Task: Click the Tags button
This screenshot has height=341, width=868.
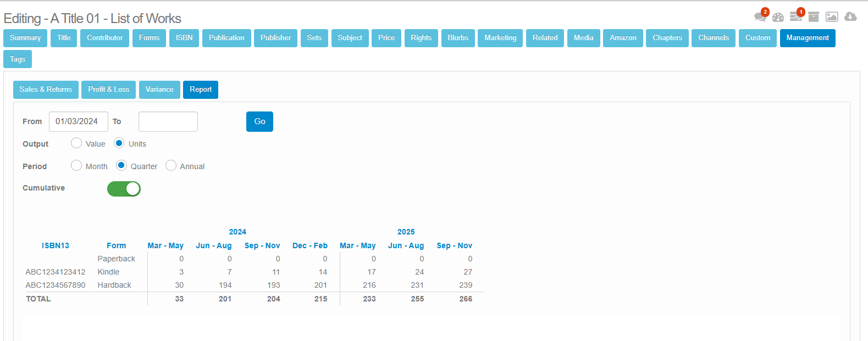Action: pyautogui.click(x=18, y=59)
